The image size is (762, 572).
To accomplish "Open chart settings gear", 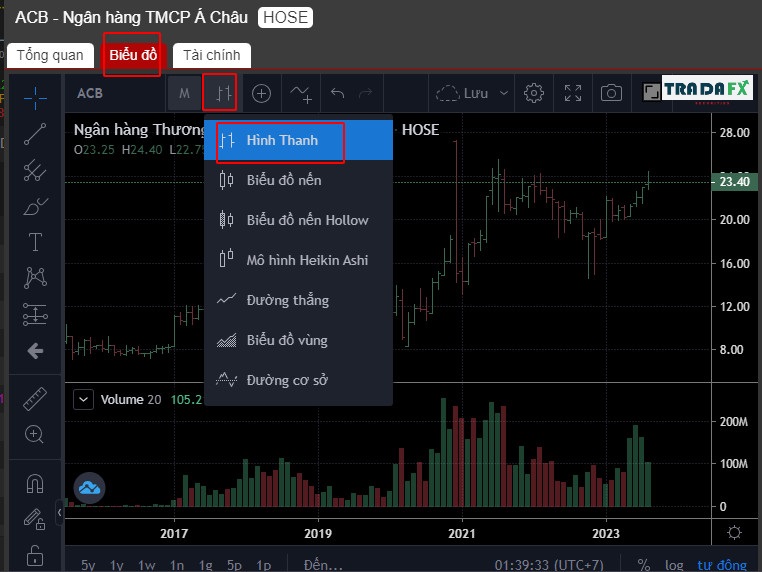I will pos(534,93).
